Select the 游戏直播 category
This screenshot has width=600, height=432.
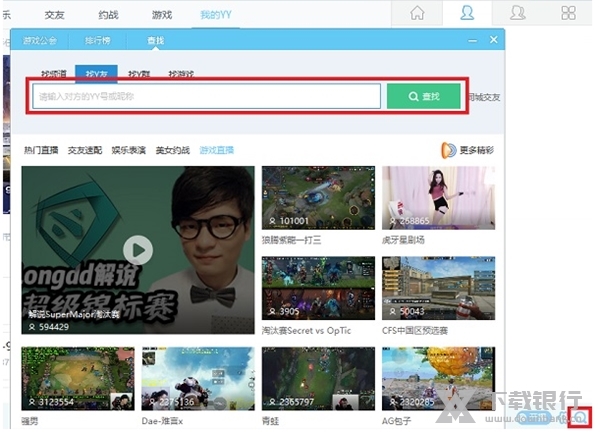[x=217, y=150]
